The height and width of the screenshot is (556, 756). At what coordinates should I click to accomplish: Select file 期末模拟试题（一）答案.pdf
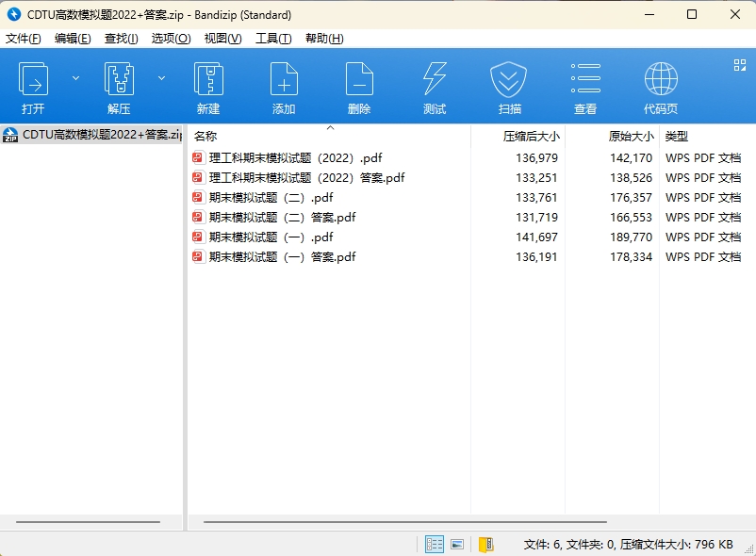pos(282,257)
